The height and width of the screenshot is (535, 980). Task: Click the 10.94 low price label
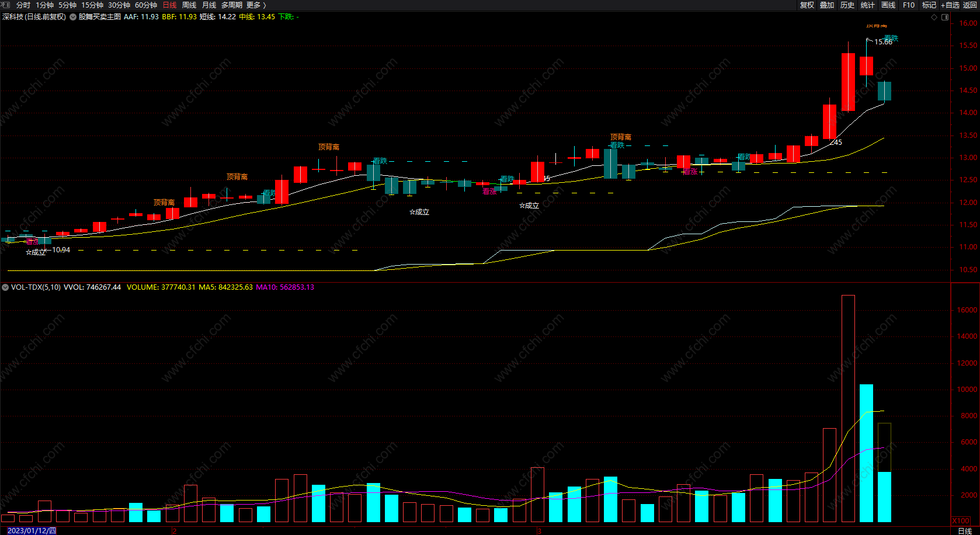pyautogui.click(x=61, y=250)
